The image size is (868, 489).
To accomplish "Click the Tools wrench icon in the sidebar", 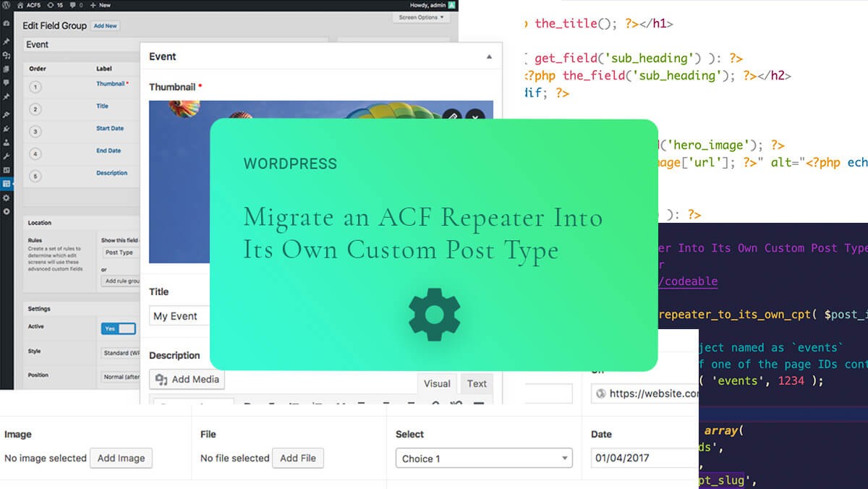I will point(7,156).
